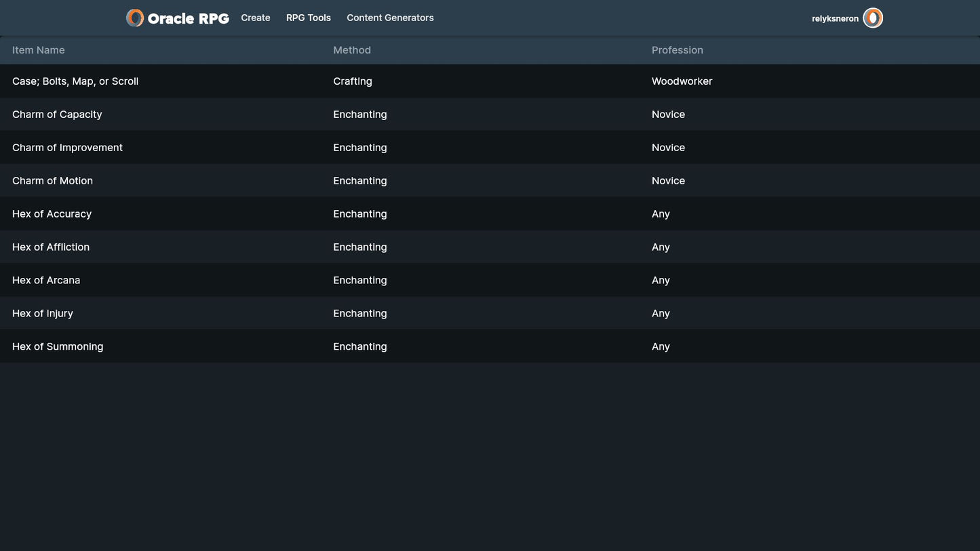Open the RPG Tools menu
The height and width of the screenshot is (551, 980).
tap(309, 18)
